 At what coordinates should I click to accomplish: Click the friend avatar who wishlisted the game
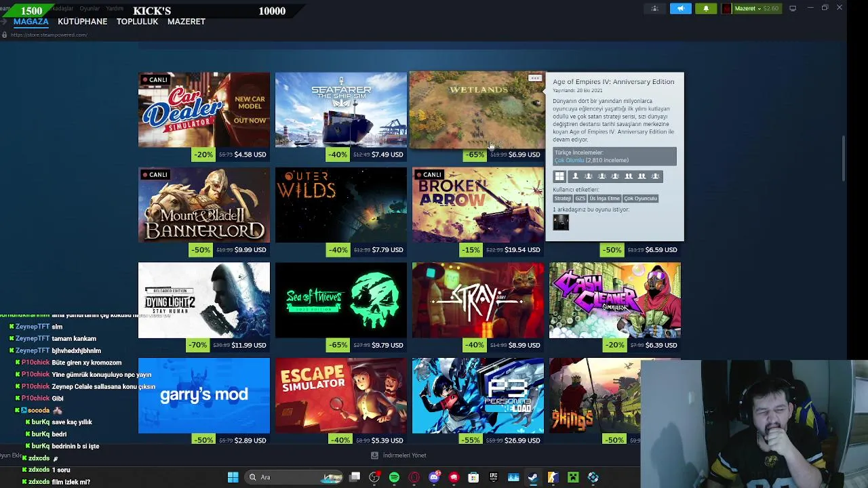coord(561,222)
